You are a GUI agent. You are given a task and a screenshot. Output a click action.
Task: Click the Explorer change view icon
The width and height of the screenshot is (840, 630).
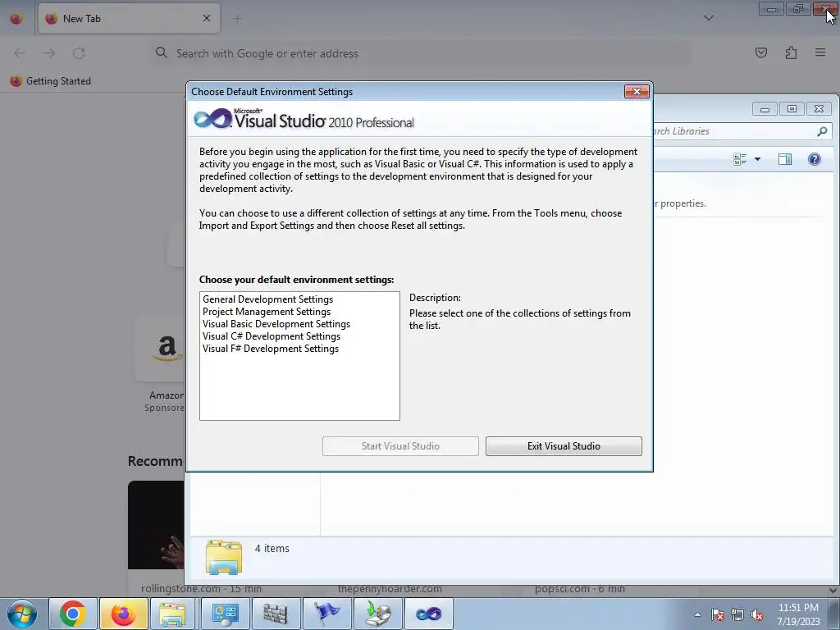[x=740, y=159]
